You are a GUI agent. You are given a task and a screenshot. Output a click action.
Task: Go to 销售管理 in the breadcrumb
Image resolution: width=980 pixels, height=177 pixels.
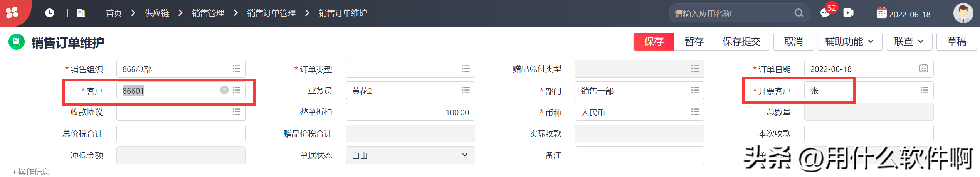pos(208,13)
